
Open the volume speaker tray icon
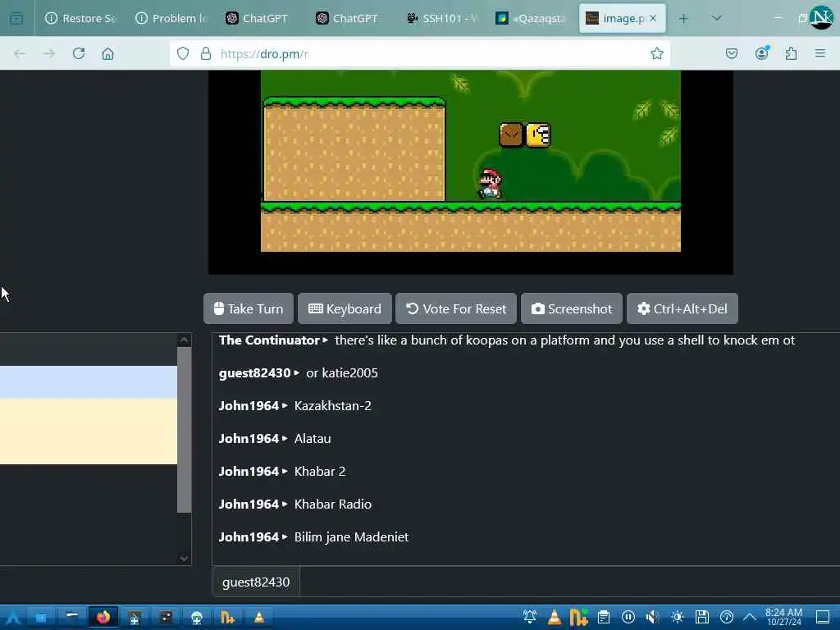pos(652,618)
